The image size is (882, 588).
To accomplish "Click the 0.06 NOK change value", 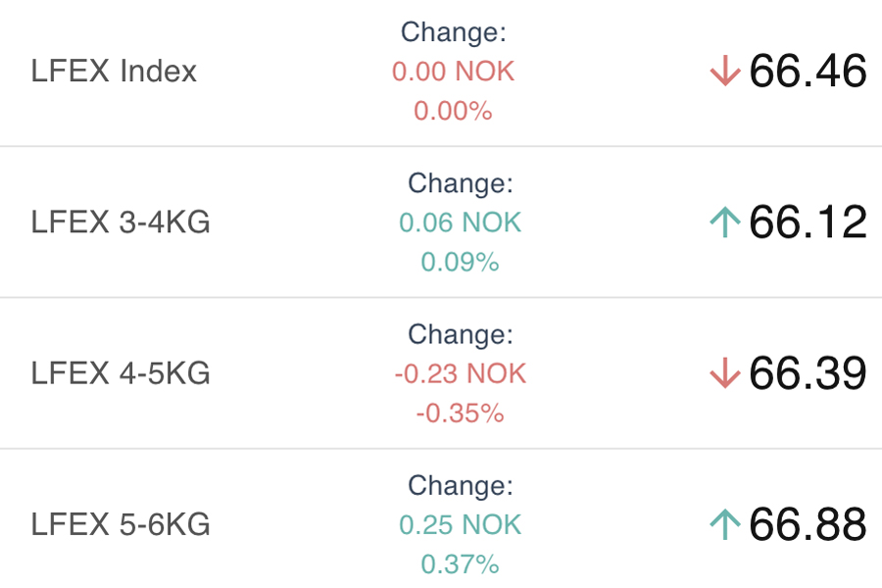I will point(461,222).
